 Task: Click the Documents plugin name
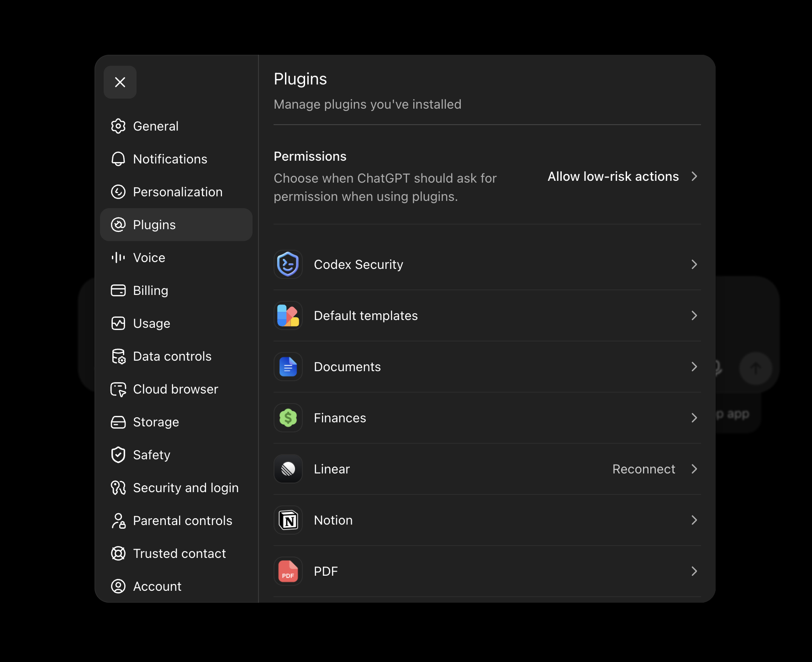347,367
